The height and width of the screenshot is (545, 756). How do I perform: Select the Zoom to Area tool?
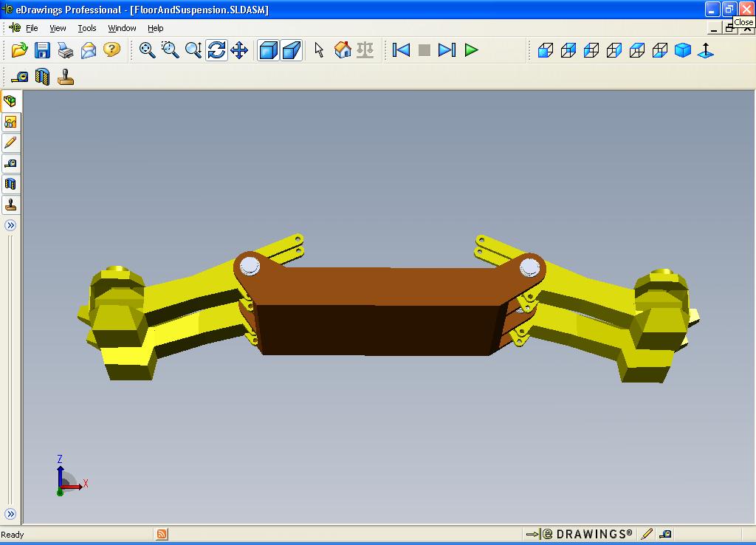tap(171, 50)
